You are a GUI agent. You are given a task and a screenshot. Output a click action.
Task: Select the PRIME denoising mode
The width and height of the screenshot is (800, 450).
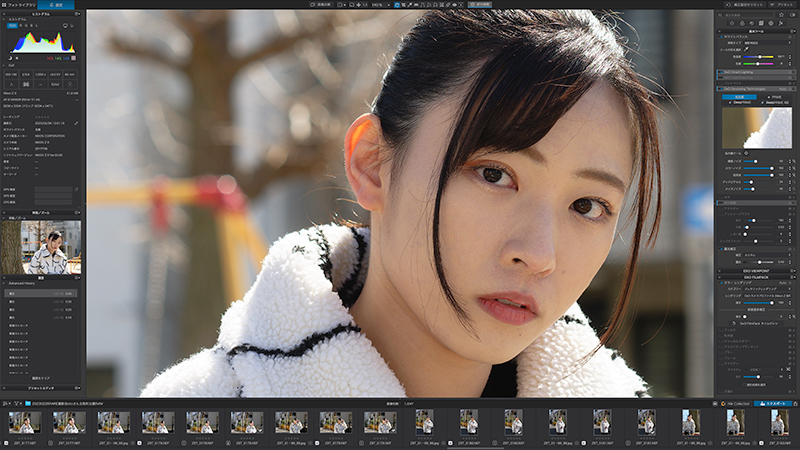(775, 97)
